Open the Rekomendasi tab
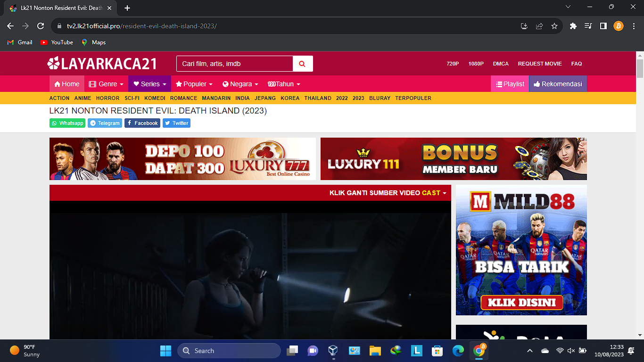This screenshot has height=362, width=644. (x=558, y=84)
